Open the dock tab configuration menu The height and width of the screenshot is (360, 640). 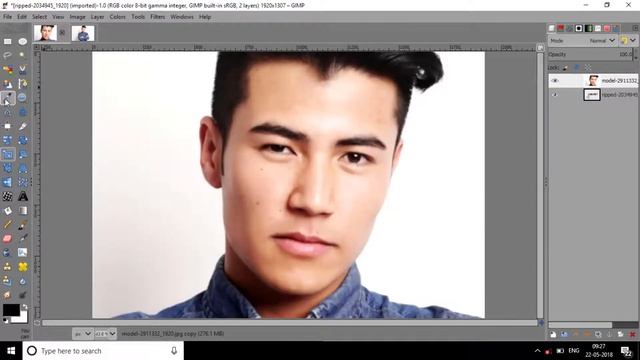(x=636, y=28)
